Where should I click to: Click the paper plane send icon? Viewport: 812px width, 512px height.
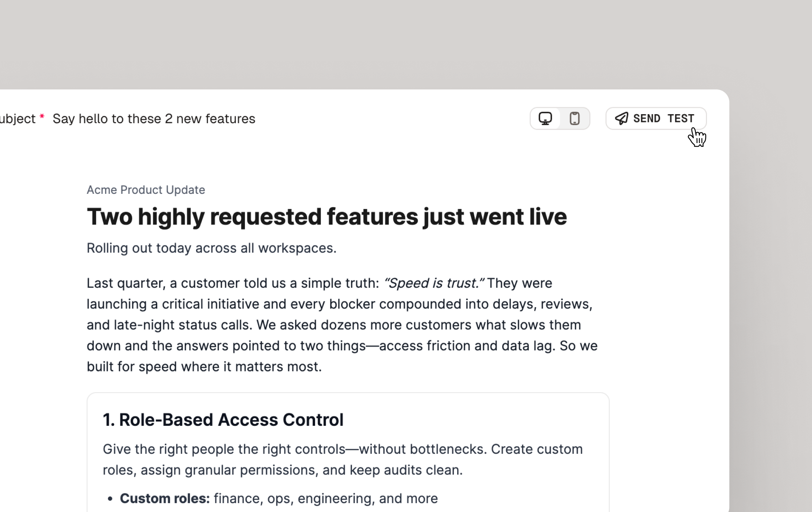pyautogui.click(x=621, y=119)
